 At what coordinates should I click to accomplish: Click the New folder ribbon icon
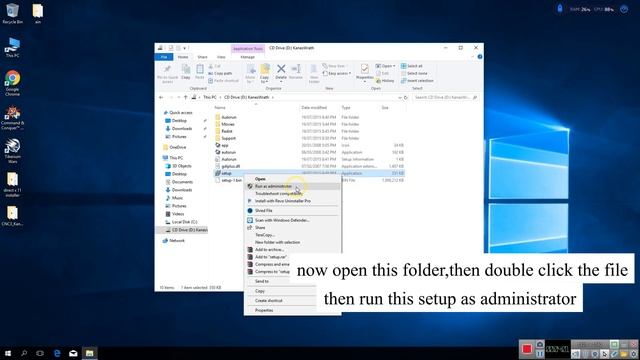point(314,74)
